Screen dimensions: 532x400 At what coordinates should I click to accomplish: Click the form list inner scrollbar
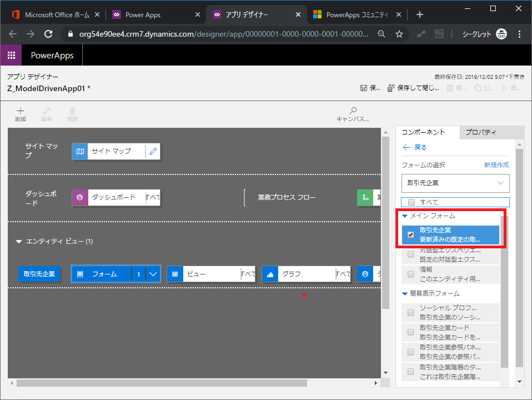504,291
